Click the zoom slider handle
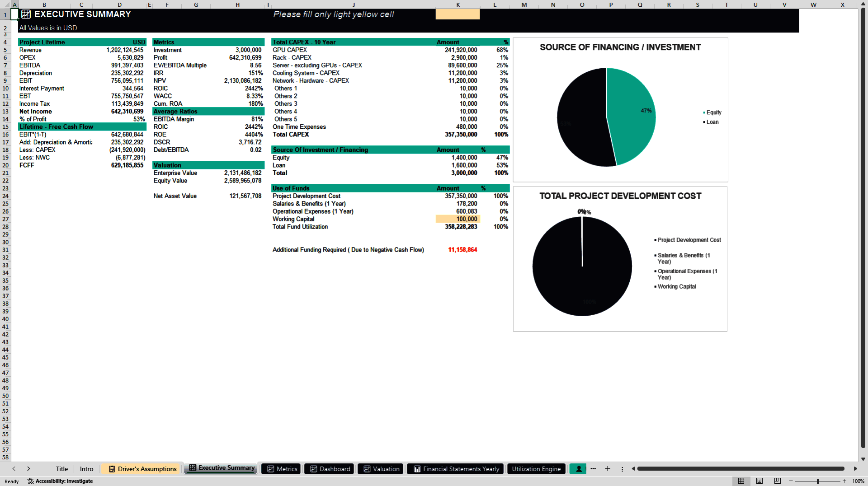Viewport: 868px width, 486px height. coord(818,481)
